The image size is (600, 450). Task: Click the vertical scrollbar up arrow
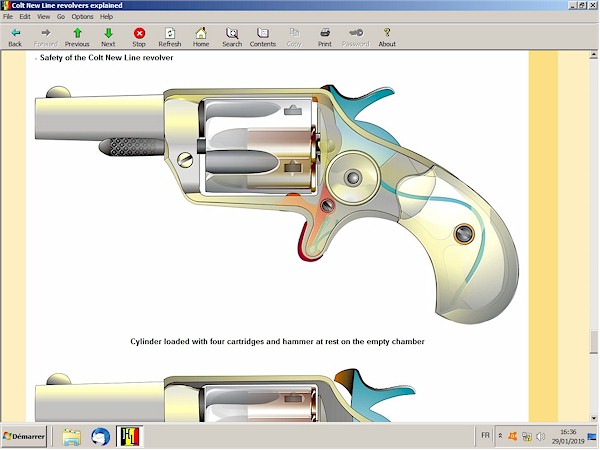[593, 55]
